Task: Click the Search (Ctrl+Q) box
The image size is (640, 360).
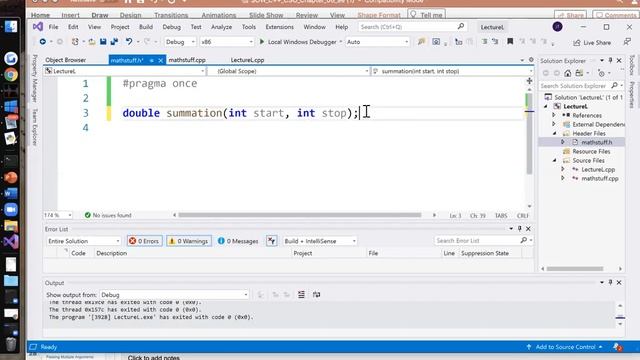Action: coord(412,27)
